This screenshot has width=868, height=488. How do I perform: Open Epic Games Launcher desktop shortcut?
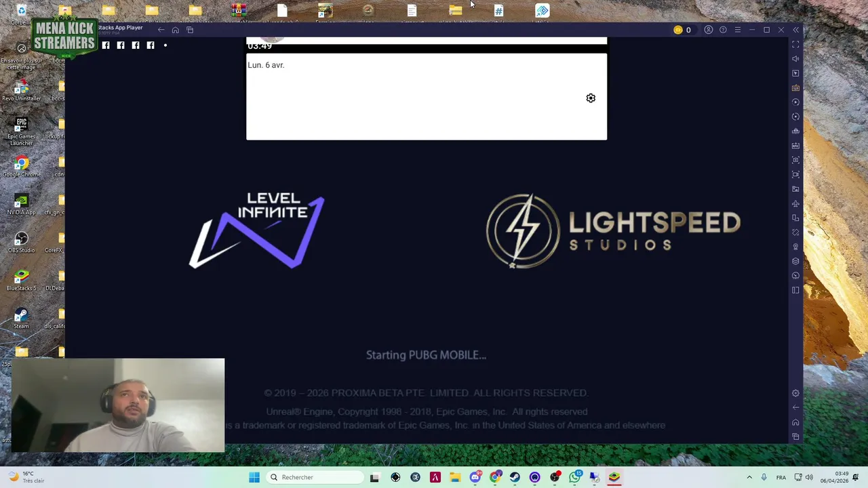tap(22, 131)
